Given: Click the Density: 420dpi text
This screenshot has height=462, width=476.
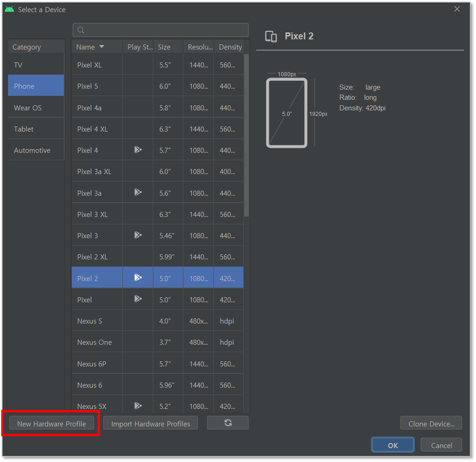Looking at the screenshot, I should (x=362, y=108).
